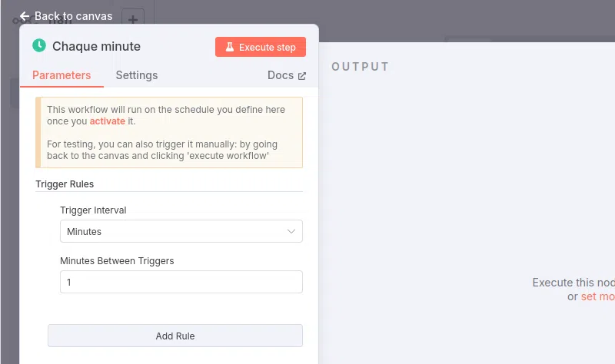Click the 'Minutes Between Triggers' field label
The image size is (615, 364).
(117, 261)
